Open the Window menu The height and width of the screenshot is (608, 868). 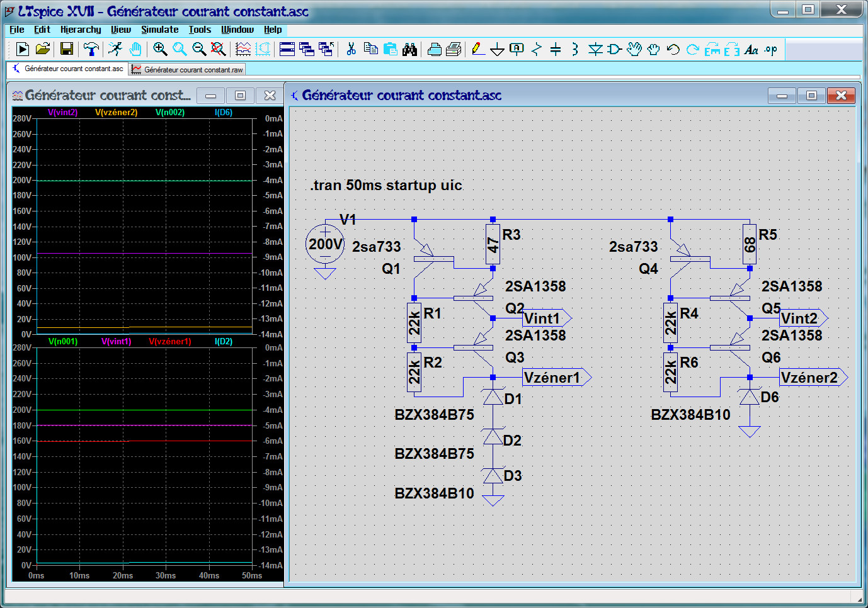click(237, 30)
